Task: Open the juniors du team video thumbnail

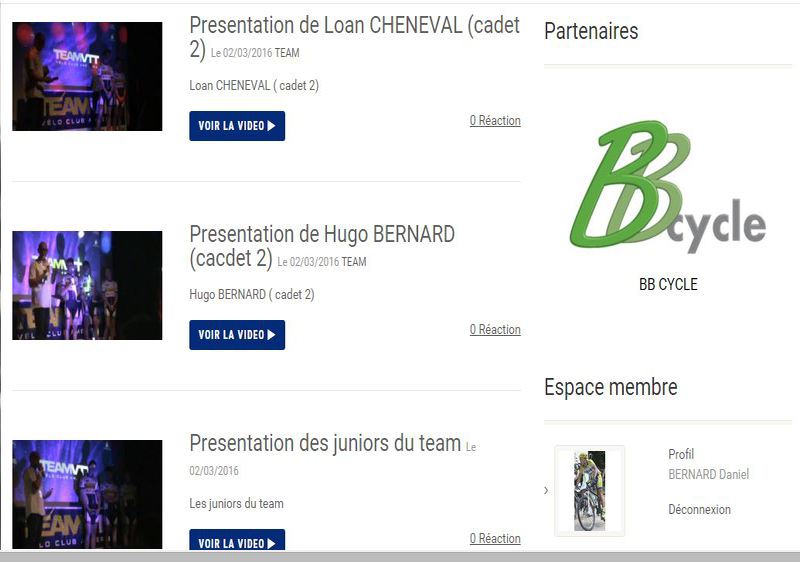Action: (87, 494)
